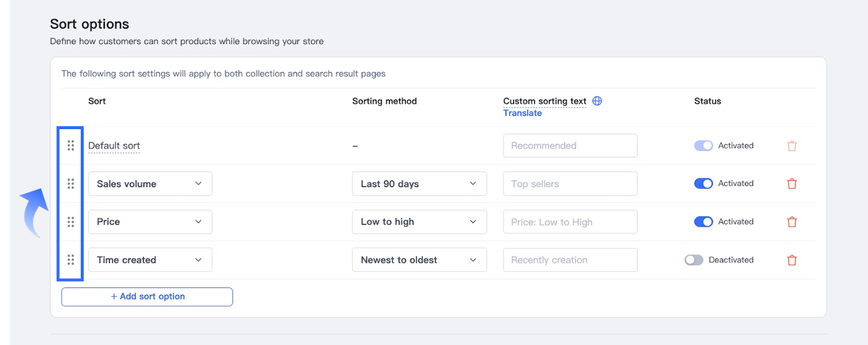
Task: Click the drag handle for Price row
Action: 71,222
